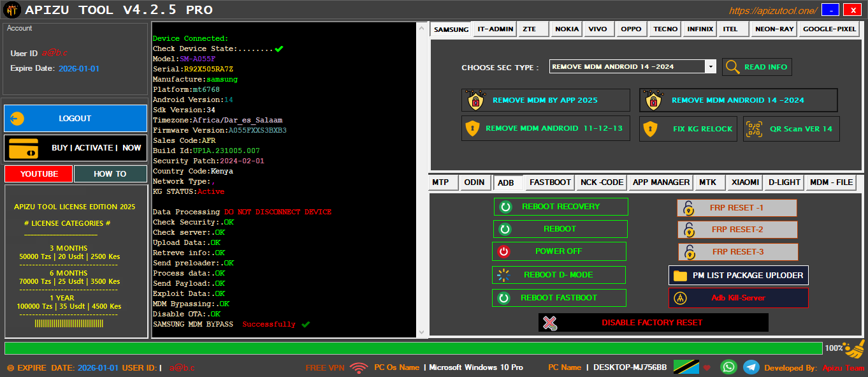Open the WhatsApp contact icon
Screen dimensions: 868x377
click(x=728, y=367)
